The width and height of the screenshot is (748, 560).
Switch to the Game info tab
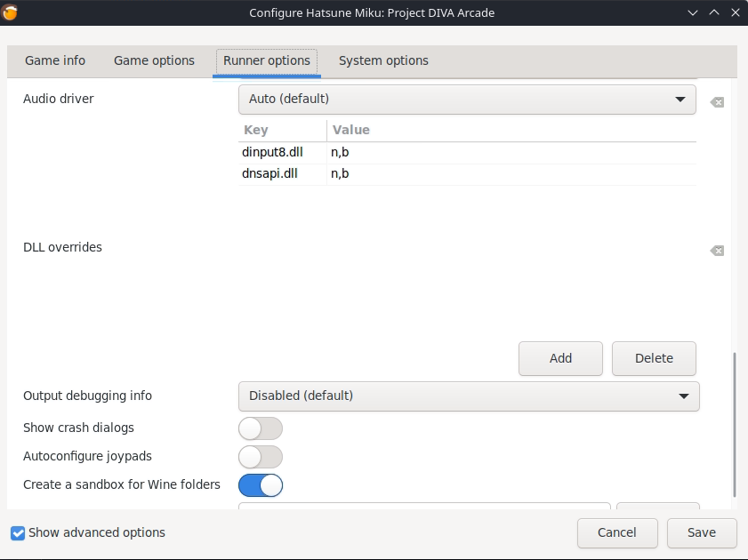tap(54, 60)
